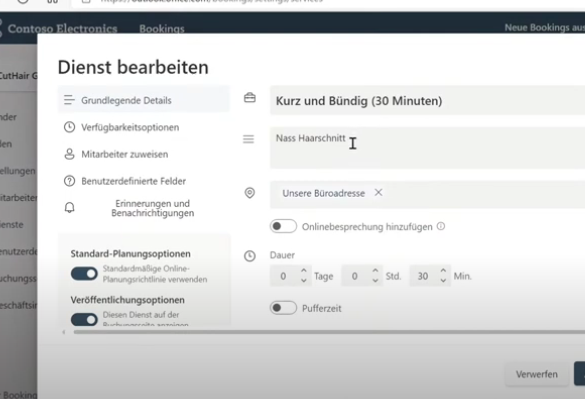585x399 pixels.
Task: Turn on the Pufferzeit toggle
Action: point(284,308)
